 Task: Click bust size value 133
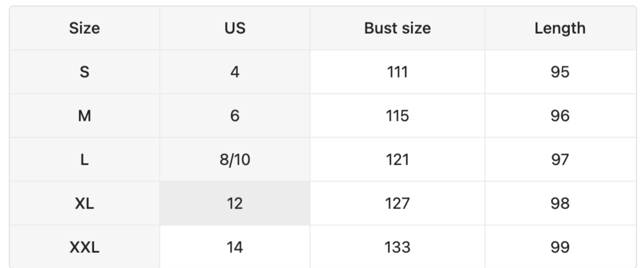coord(397,247)
